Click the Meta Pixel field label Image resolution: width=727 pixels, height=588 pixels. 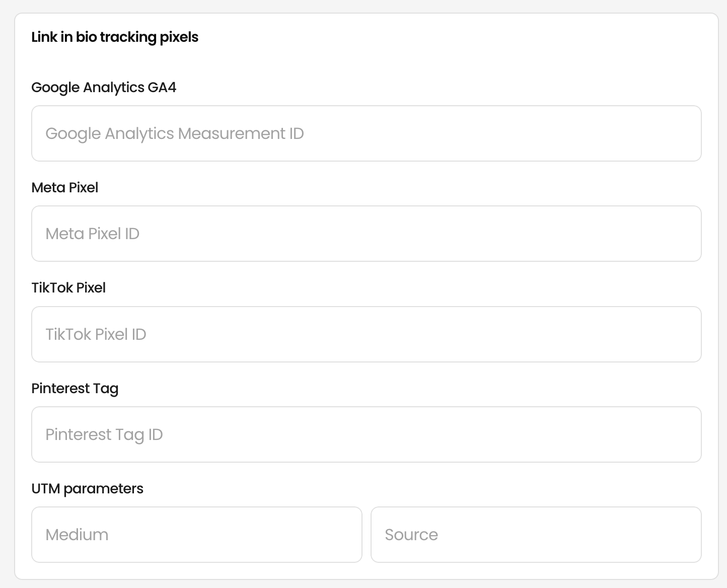(64, 187)
